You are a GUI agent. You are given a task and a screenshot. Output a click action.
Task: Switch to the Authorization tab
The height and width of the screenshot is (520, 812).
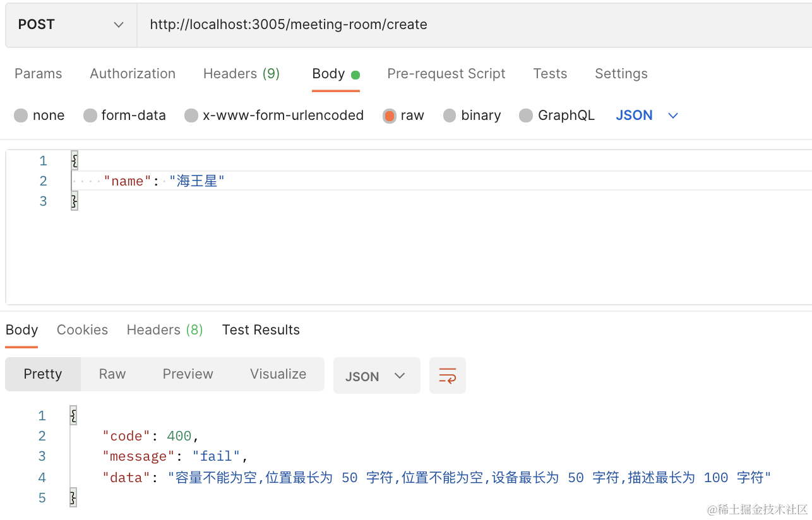coord(133,74)
